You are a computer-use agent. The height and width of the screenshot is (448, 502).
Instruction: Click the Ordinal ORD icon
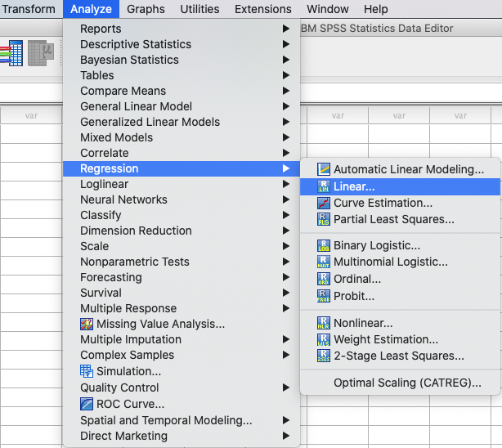point(323,279)
